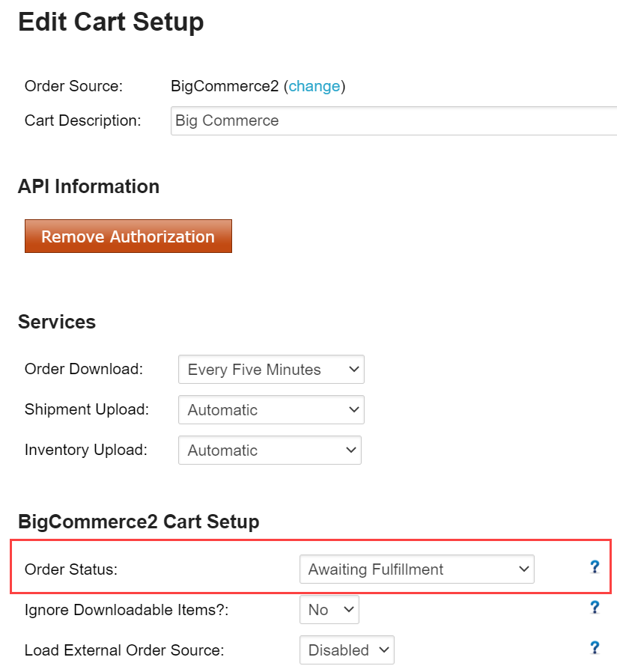Select the Order Download label text
This screenshot has height=672, width=617.
[x=84, y=369]
